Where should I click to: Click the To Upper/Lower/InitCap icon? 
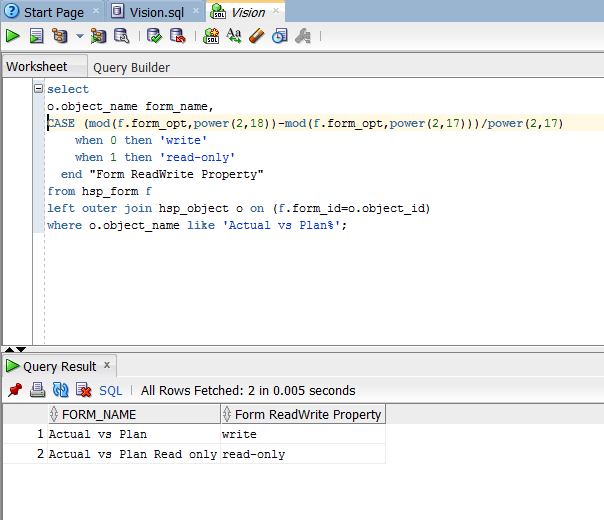[234, 36]
